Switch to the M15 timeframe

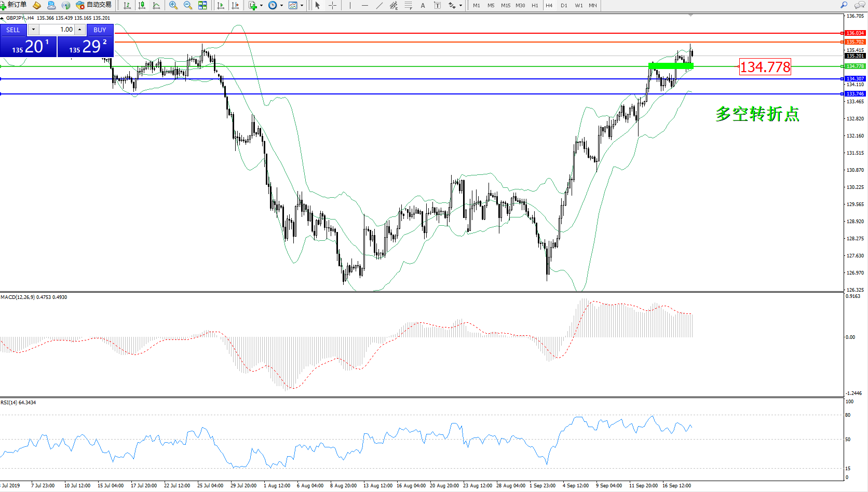pos(505,5)
